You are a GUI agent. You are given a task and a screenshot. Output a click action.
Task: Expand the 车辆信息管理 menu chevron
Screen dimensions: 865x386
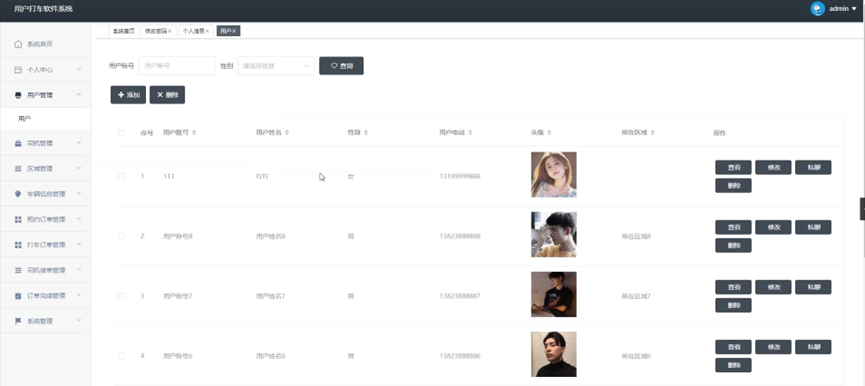coord(79,194)
